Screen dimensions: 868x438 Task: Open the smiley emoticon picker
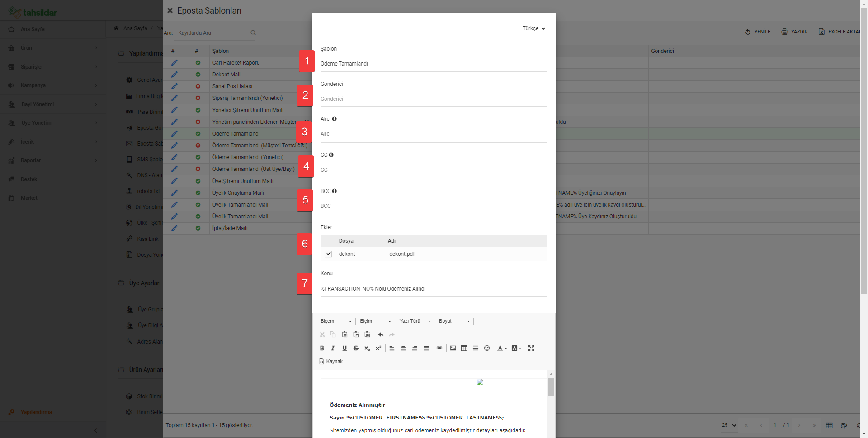pos(487,348)
